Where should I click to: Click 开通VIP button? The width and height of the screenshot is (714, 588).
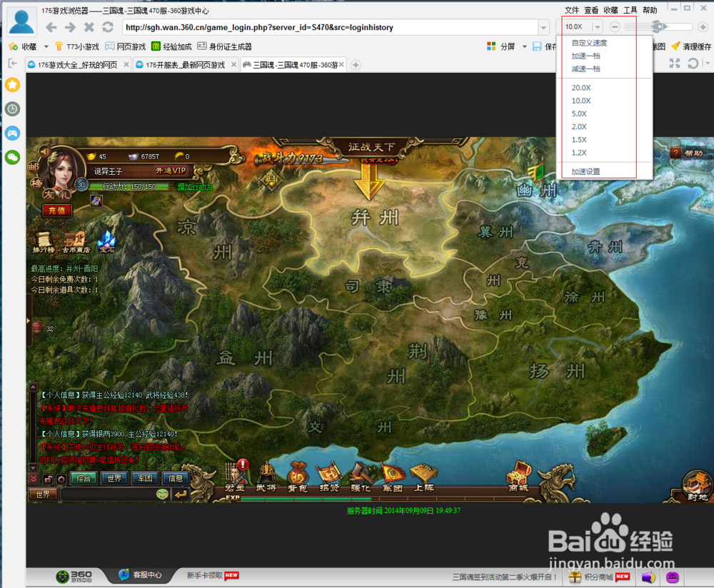coord(171,171)
